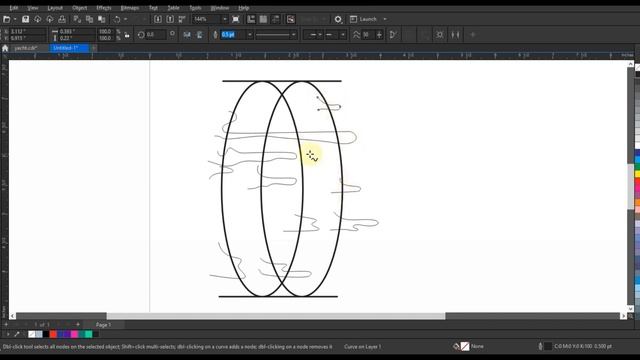
Task: Click the red swatch in document palette
Action: [x=53, y=334]
